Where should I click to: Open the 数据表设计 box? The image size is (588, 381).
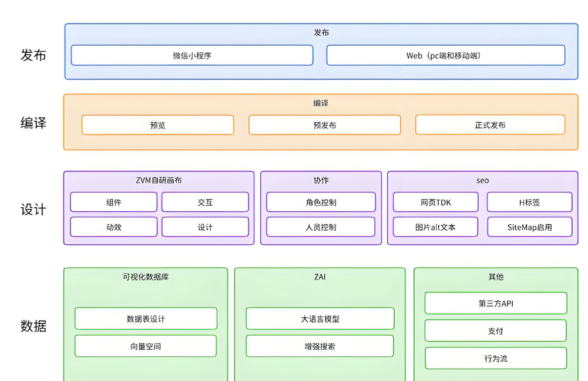[x=145, y=318]
